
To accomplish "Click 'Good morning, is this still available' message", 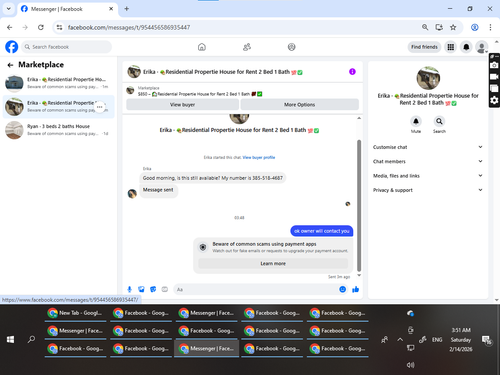I will 213,178.
